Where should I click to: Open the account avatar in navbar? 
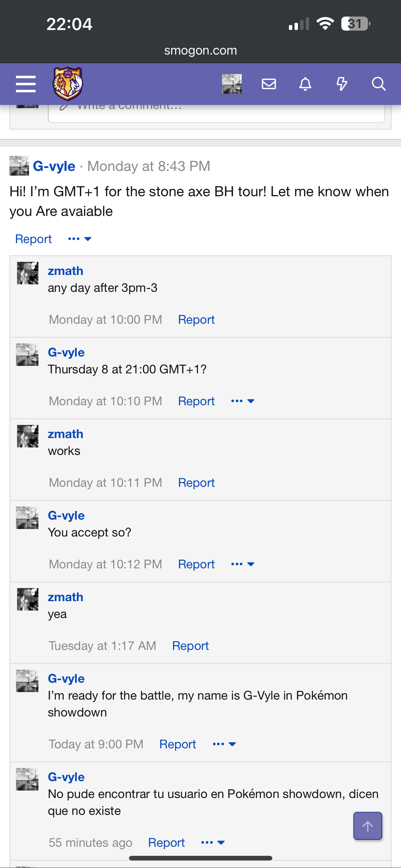(x=232, y=84)
